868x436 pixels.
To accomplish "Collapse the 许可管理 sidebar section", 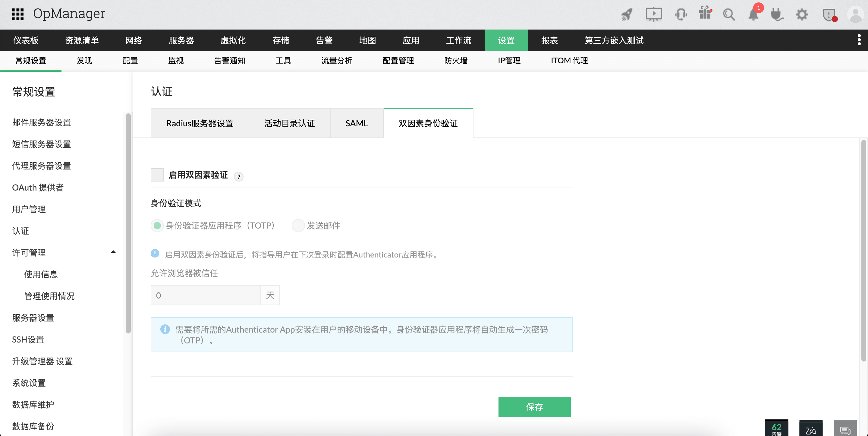I will coord(113,252).
